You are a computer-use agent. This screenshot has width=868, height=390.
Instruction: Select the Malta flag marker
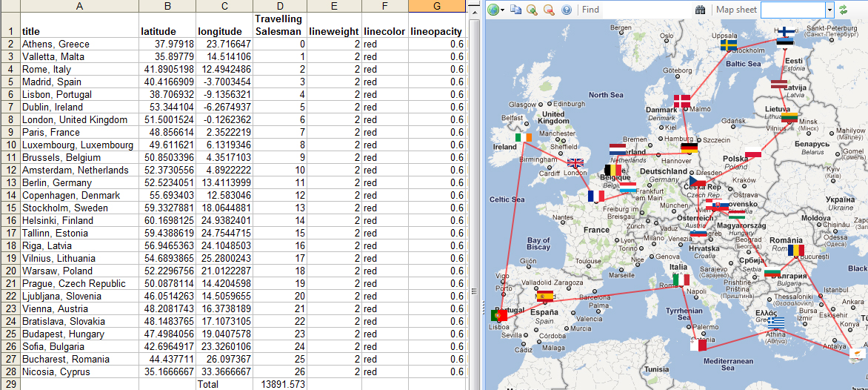point(698,346)
